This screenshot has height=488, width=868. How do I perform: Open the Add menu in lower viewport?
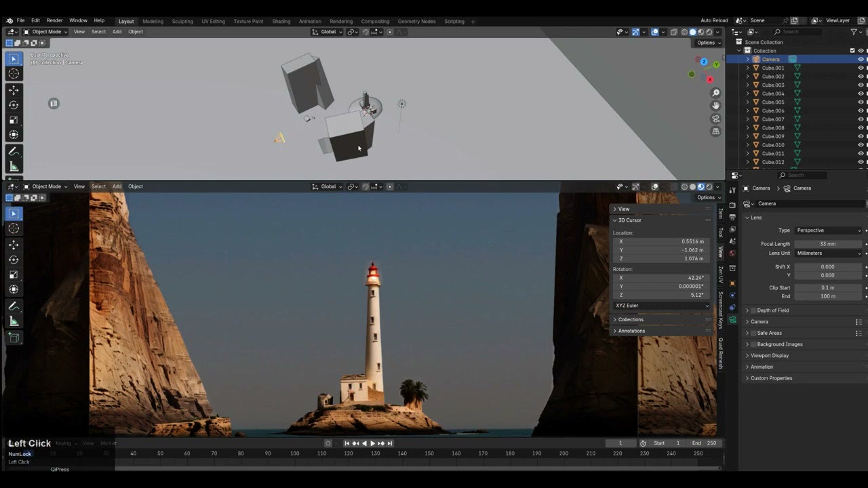coord(117,186)
